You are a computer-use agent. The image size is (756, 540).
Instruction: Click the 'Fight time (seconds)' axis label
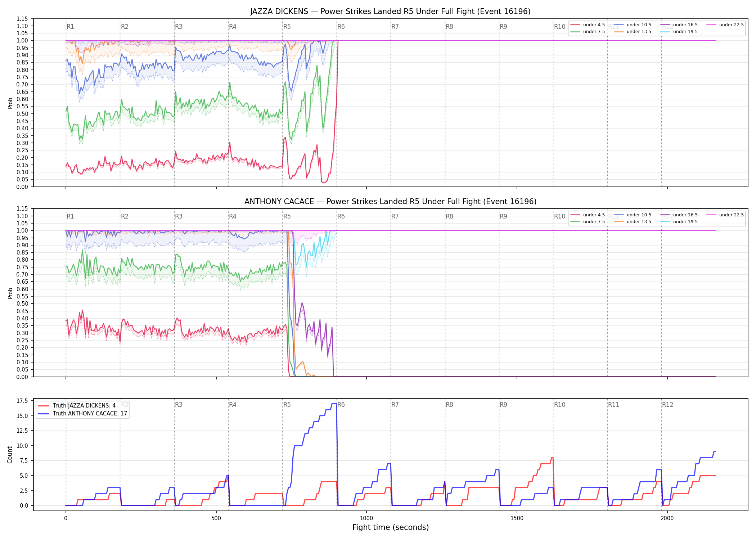391,527
